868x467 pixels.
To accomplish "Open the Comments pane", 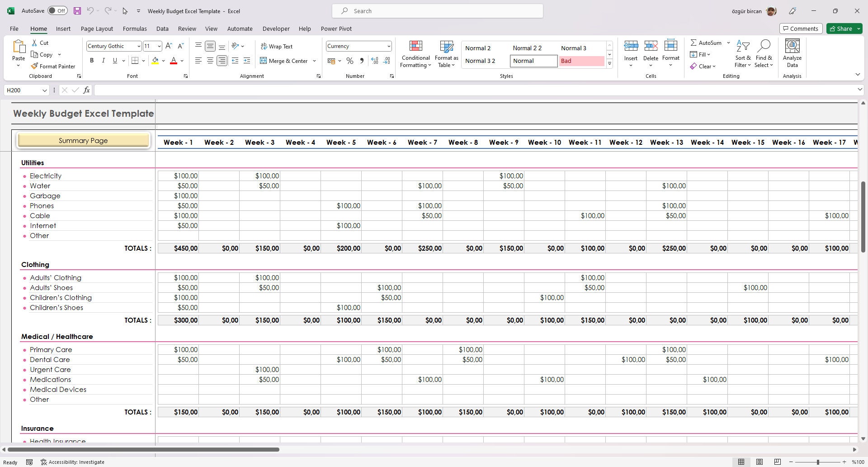I will tap(801, 29).
